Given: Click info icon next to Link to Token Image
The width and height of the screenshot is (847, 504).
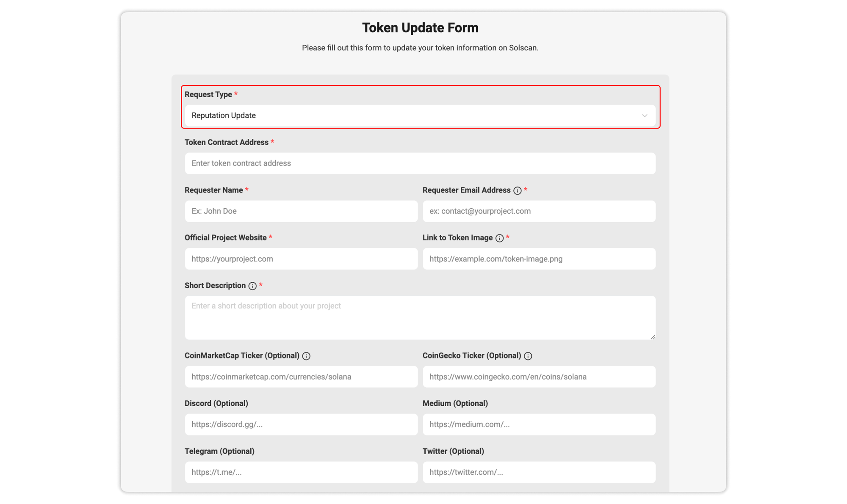Looking at the screenshot, I should pyautogui.click(x=499, y=238).
